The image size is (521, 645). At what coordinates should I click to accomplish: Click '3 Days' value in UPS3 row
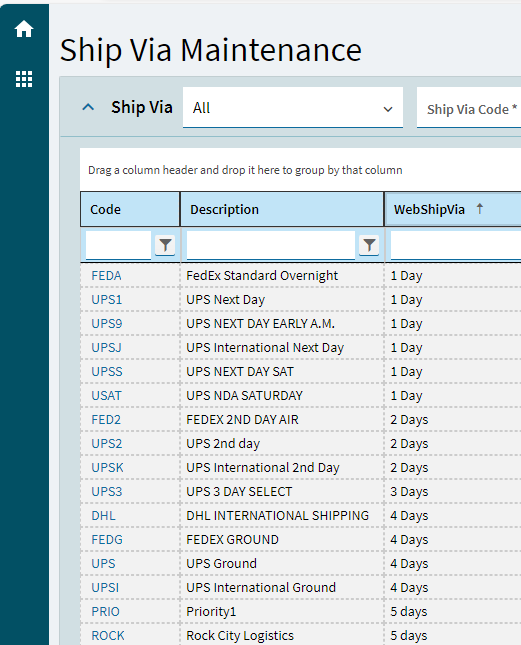point(409,492)
